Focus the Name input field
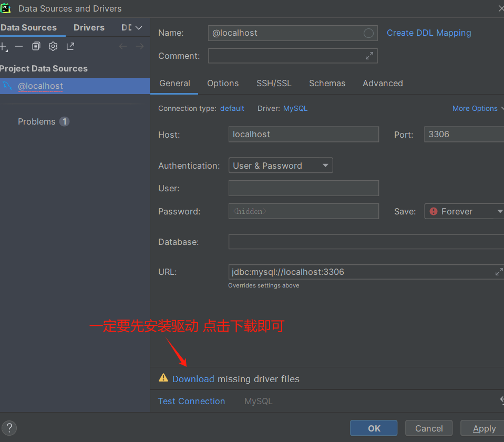Viewport: 504px width, 442px height. [x=293, y=33]
